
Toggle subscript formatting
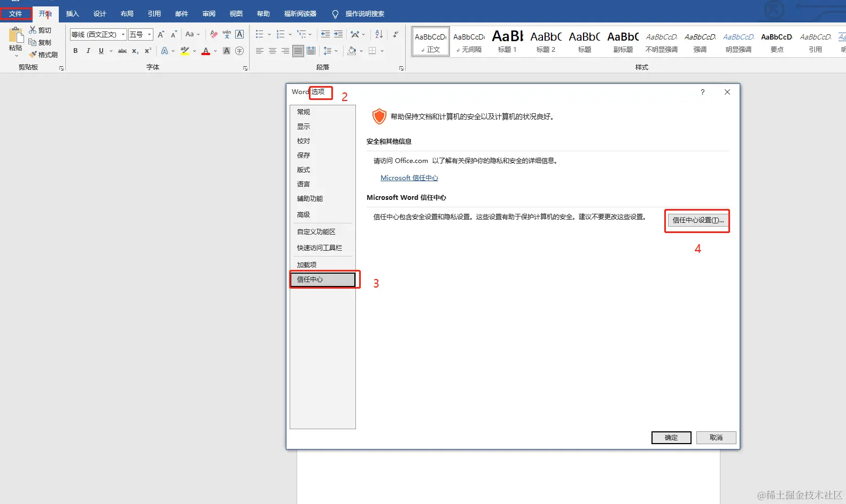[135, 51]
